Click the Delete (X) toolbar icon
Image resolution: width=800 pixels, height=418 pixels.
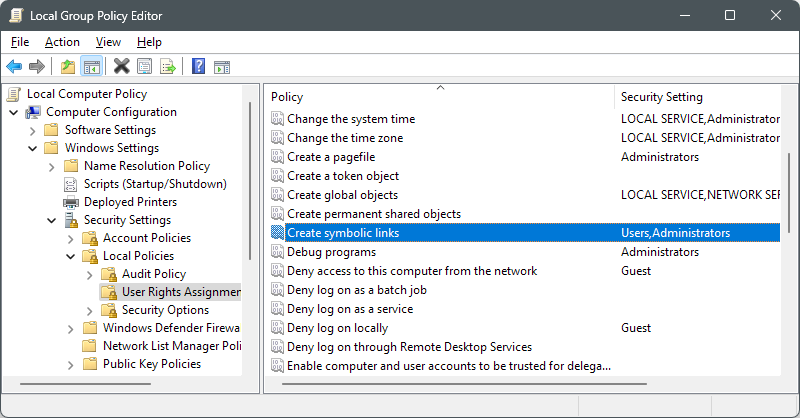tap(121, 66)
